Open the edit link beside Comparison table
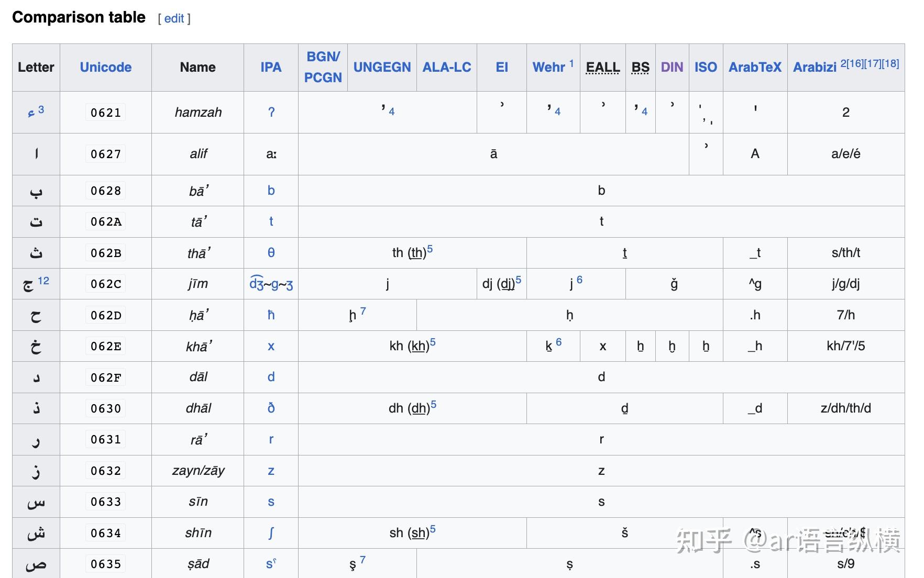Viewport: 924px width, 578px height. click(174, 19)
